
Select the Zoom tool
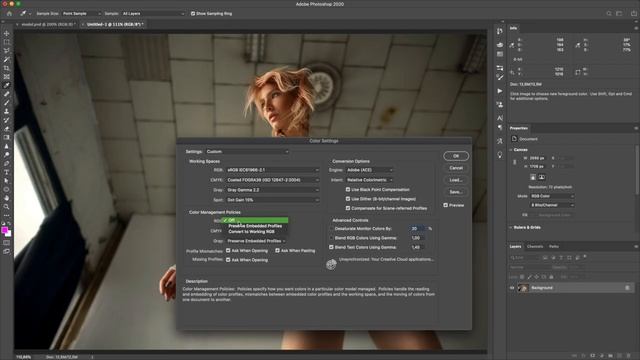[7, 207]
